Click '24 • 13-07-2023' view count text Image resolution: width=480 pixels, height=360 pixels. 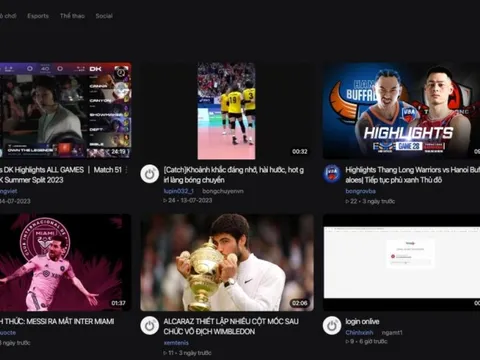(188, 201)
